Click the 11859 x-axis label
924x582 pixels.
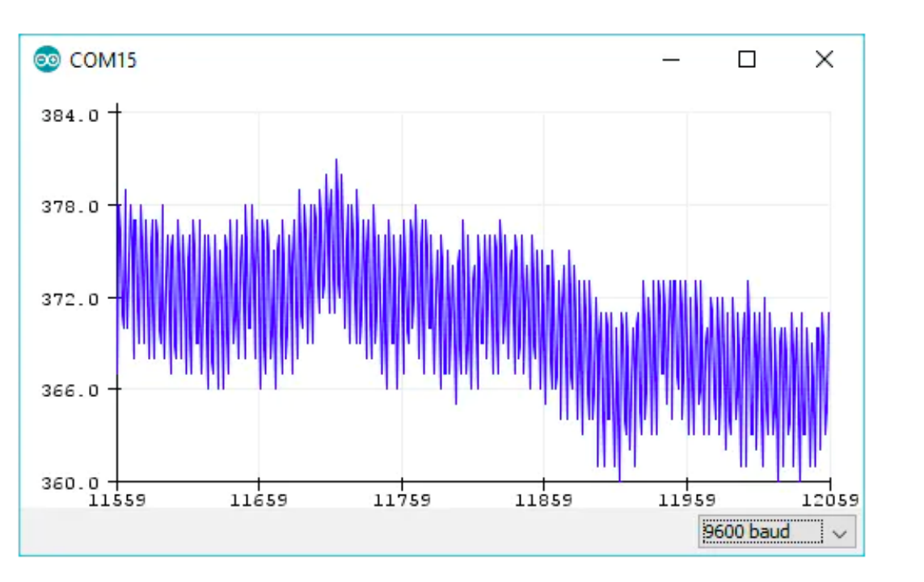543,500
